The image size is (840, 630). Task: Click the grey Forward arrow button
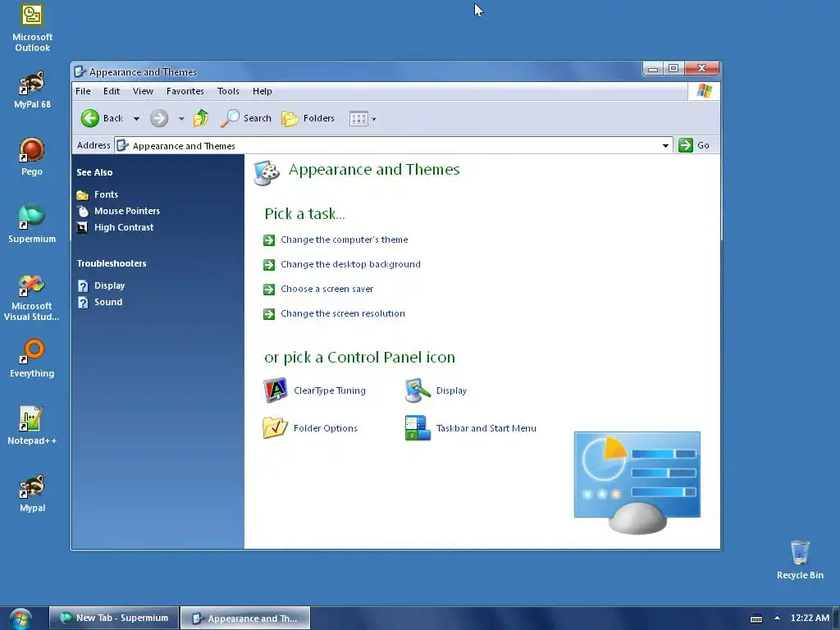pyautogui.click(x=159, y=118)
